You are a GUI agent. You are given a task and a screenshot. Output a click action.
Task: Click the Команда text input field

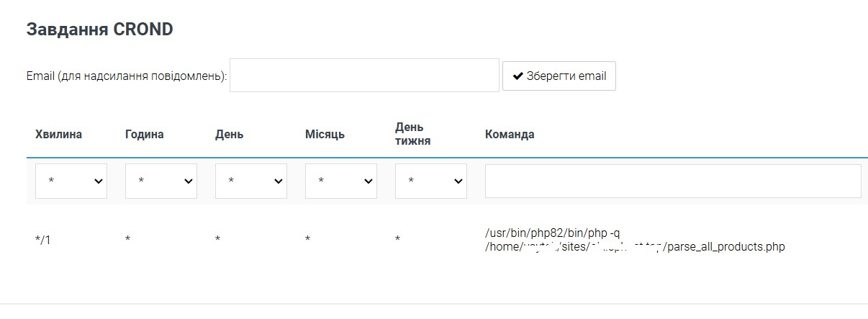(673, 181)
